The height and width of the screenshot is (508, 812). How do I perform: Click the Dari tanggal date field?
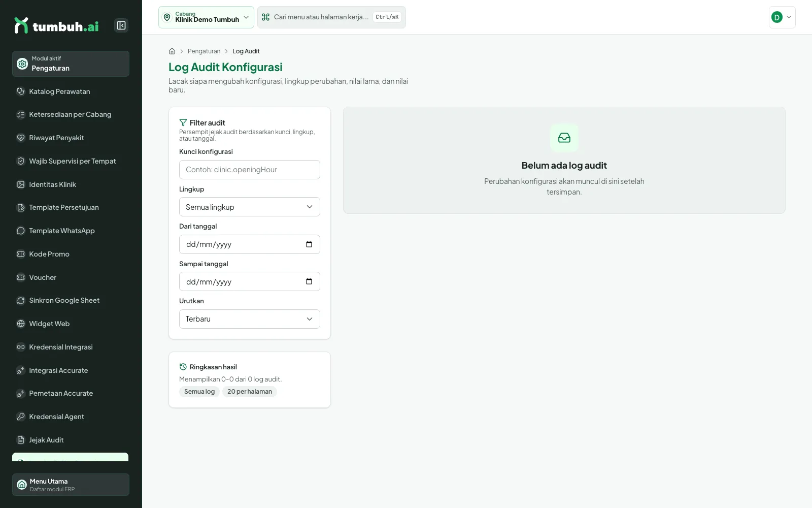click(x=250, y=244)
